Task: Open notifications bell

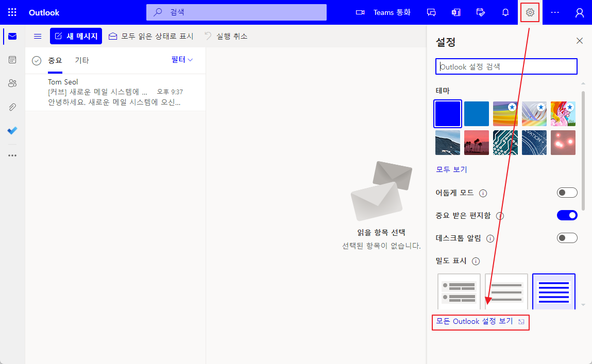Action: click(x=505, y=12)
